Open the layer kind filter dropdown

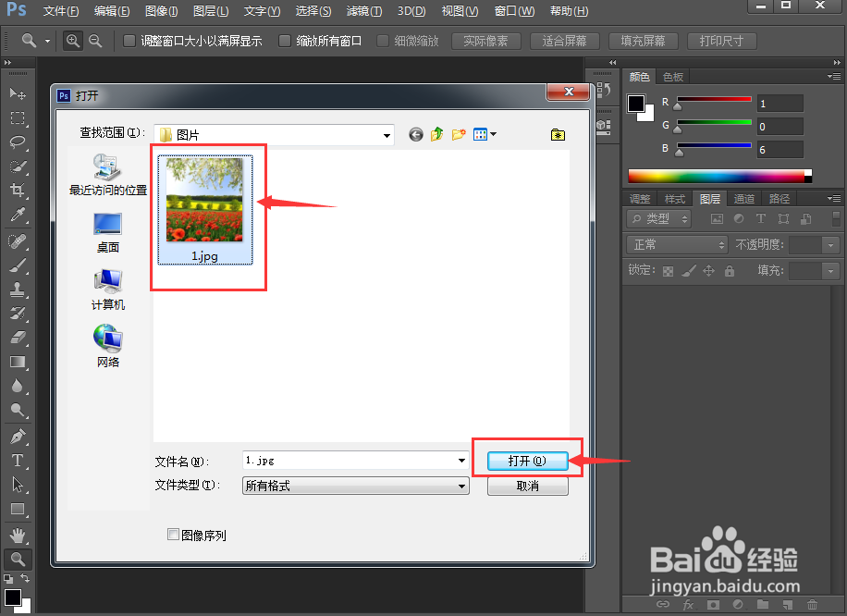point(659,219)
